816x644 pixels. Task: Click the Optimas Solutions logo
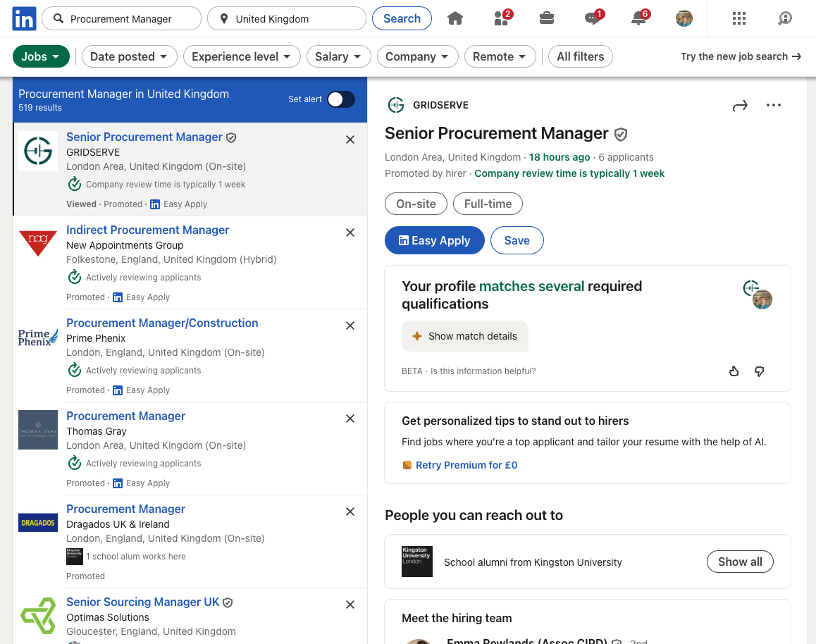tap(38, 615)
